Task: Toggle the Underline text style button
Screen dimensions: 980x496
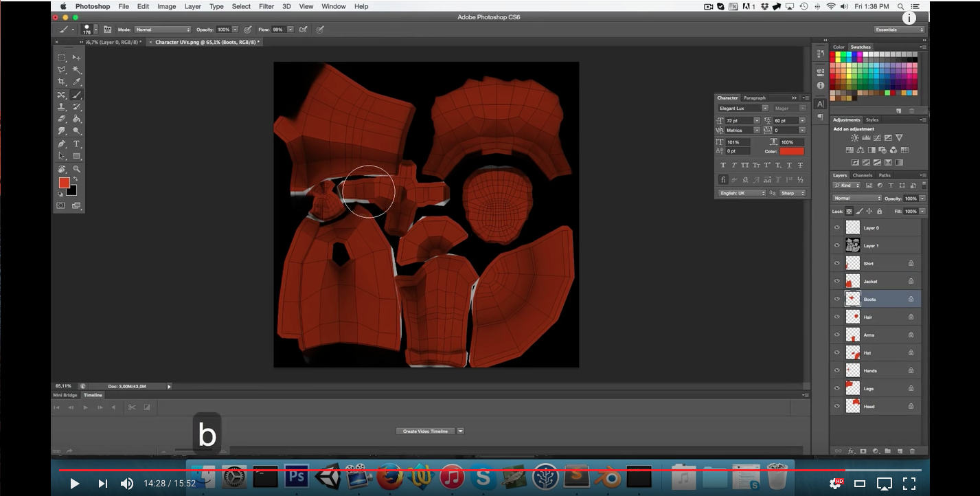Action: tap(789, 166)
